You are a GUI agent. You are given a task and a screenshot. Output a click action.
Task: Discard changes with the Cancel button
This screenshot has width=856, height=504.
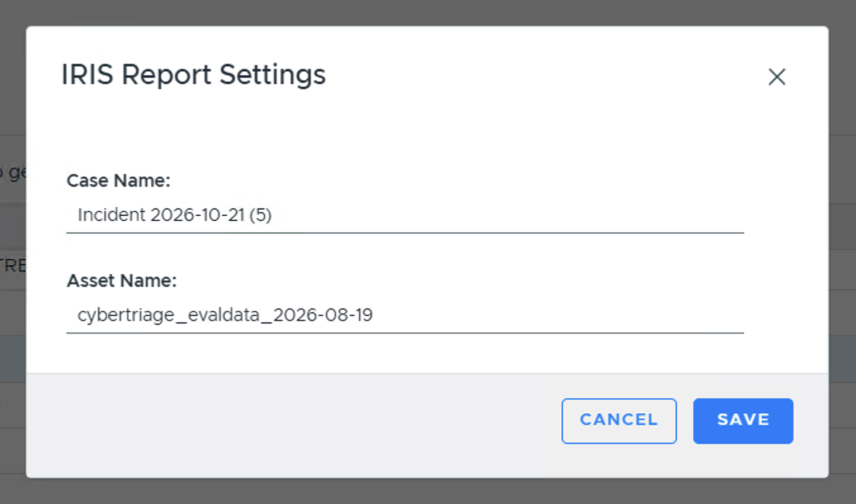619,420
